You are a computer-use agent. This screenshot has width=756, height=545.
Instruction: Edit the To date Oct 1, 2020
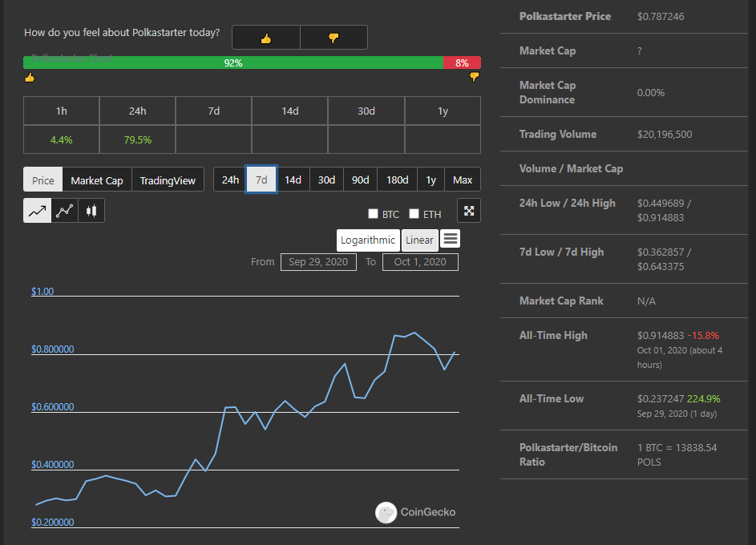[x=420, y=261]
